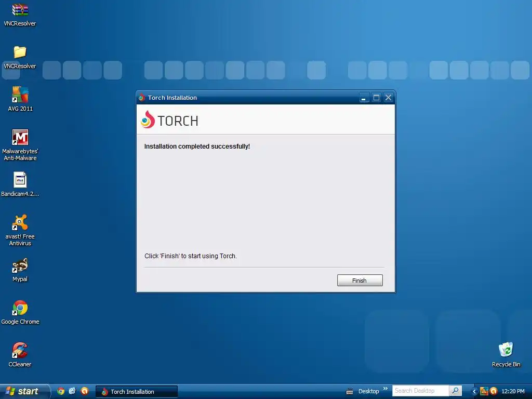Viewport: 532px width, 399px height.
Task: Expand hidden system tray icons arrow
Action: [475, 392]
